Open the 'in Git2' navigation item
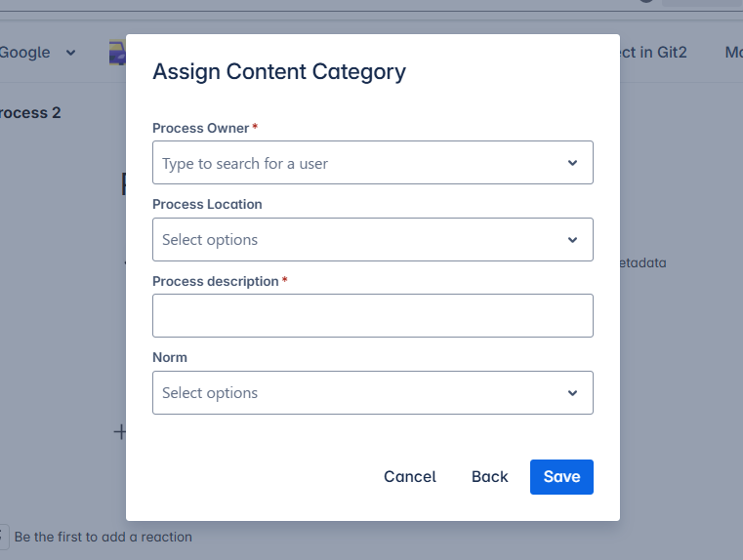The height and width of the screenshot is (560, 743). [x=652, y=53]
